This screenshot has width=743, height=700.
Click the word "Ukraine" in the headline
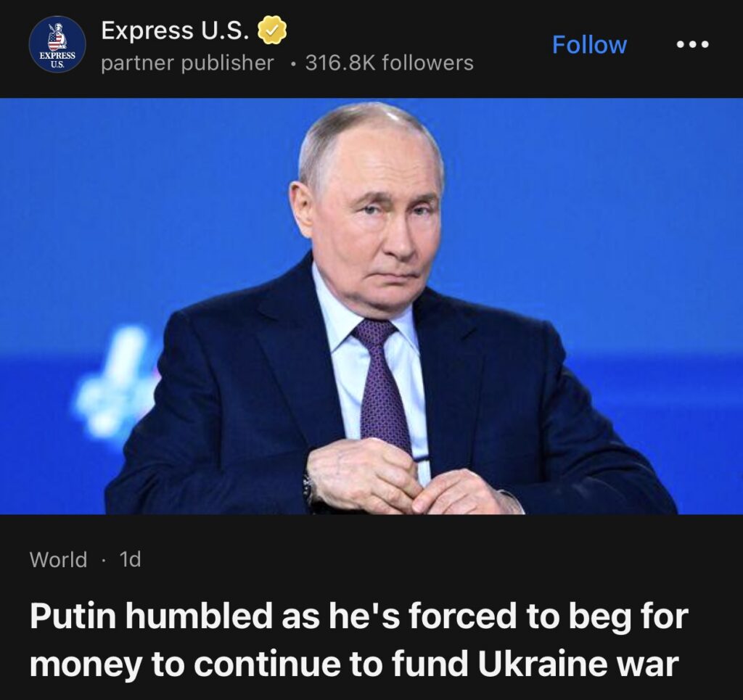(541, 663)
